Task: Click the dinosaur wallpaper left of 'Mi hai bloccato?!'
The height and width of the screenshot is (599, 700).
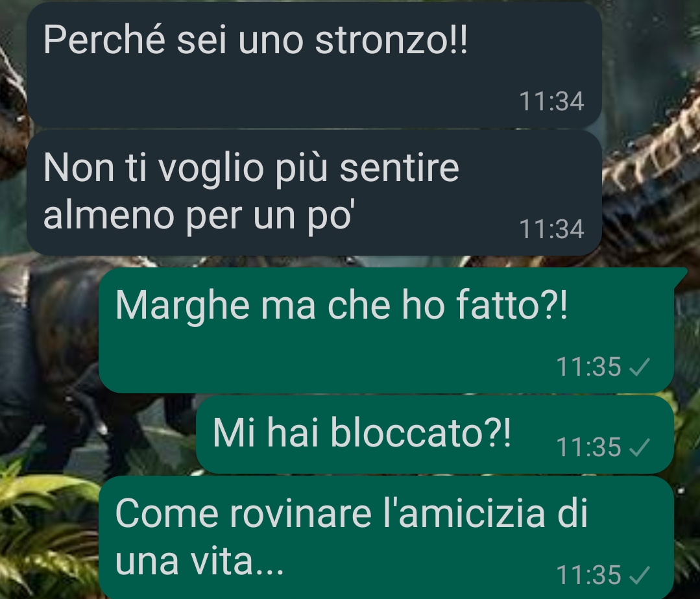Action: click(x=98, y=434)
